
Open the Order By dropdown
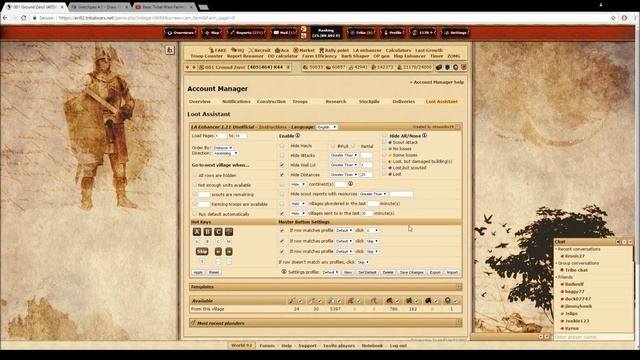(223, 148)
